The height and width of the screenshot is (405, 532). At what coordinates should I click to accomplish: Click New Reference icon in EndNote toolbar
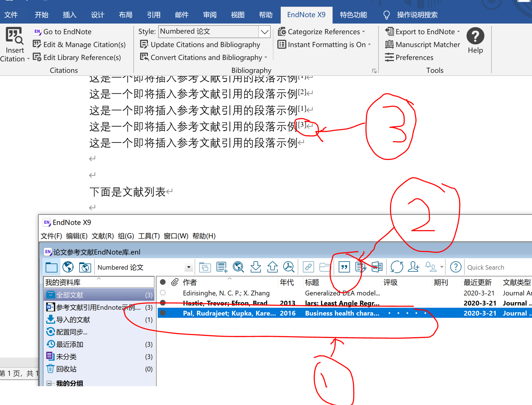click(x=222, y=267)
